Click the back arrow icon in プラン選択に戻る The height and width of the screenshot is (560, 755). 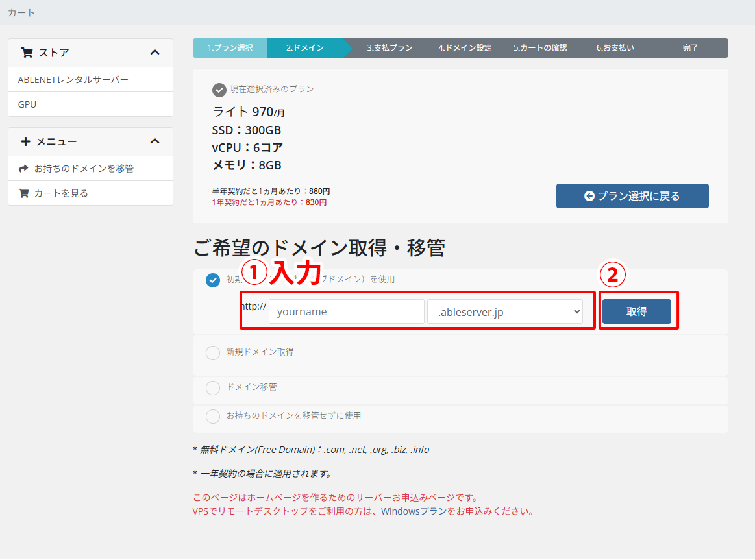[x=589, y=196]
